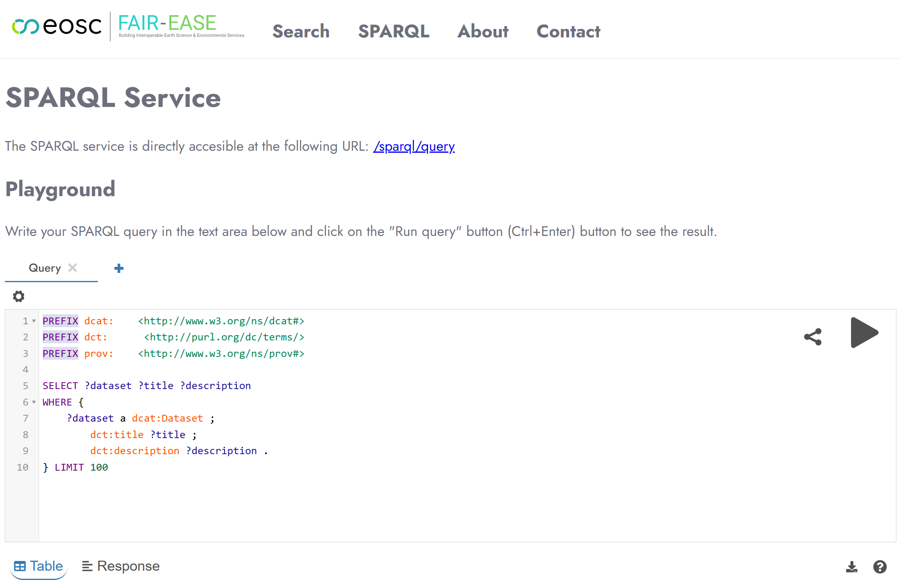Go to Search via the navigation bar
Viewport: 900px width, 588px height.
[x=301, y=31]
